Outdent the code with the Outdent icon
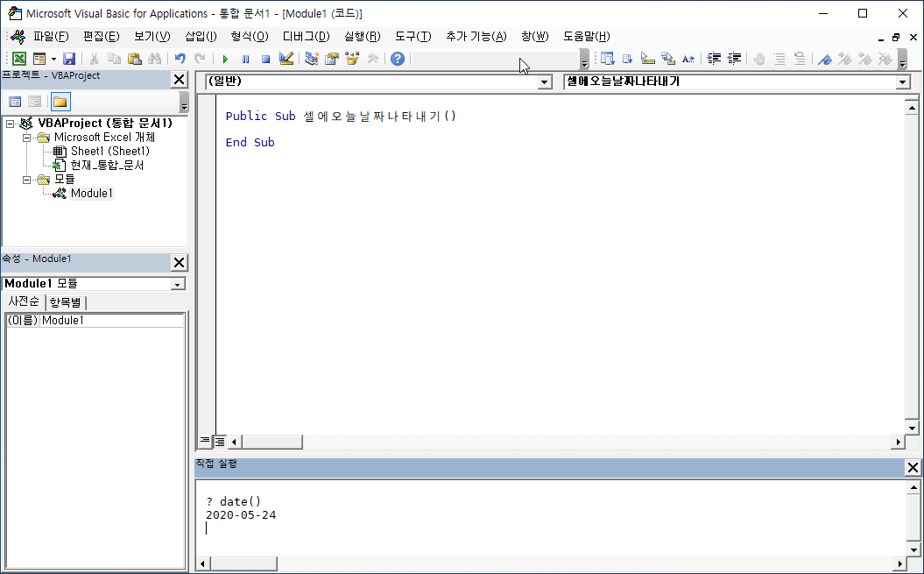Screen dimensions: 924x574 [x=734, y=59]
